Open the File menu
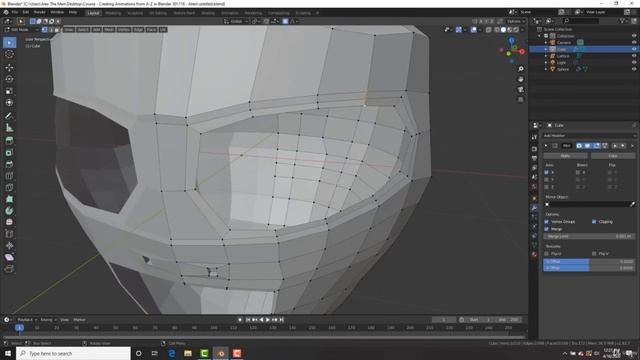This screenshot has width=640, height=360. click(15, 12)
